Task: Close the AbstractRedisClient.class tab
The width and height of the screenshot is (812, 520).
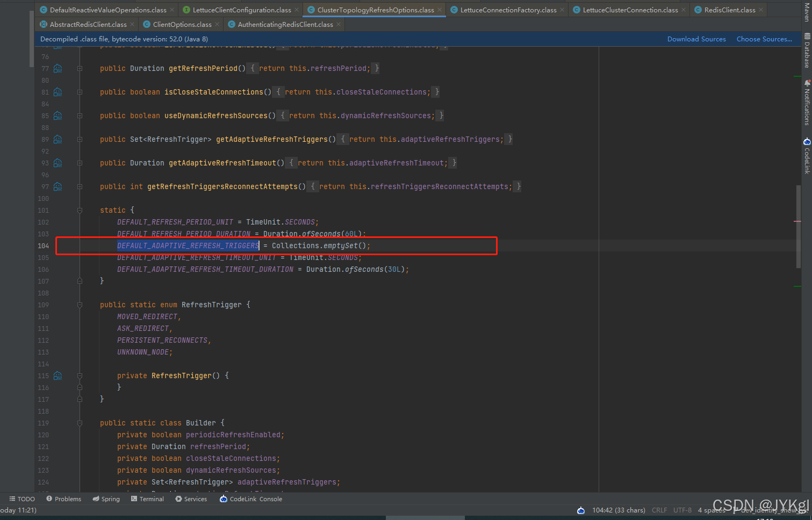Action: tap(132, 24)
